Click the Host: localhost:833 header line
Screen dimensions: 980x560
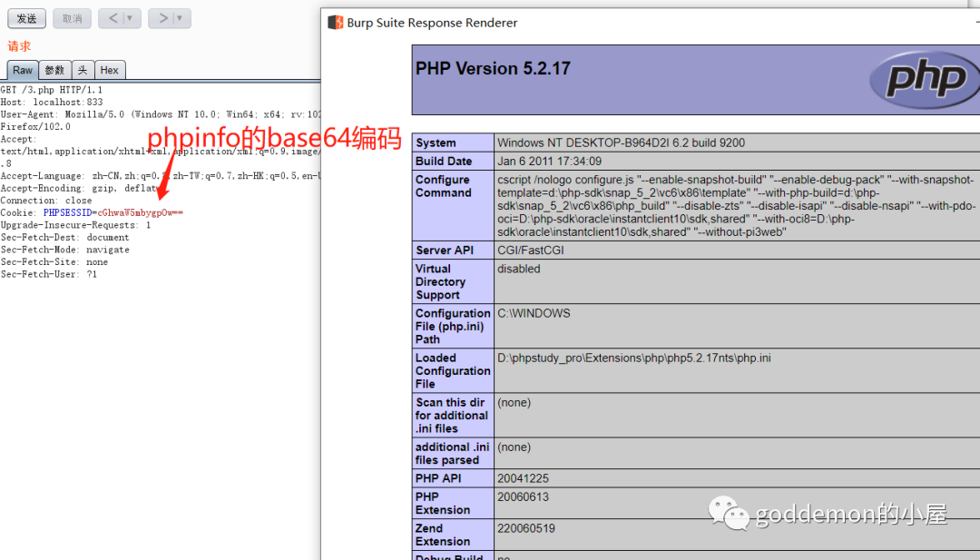(x=51, y=102)
